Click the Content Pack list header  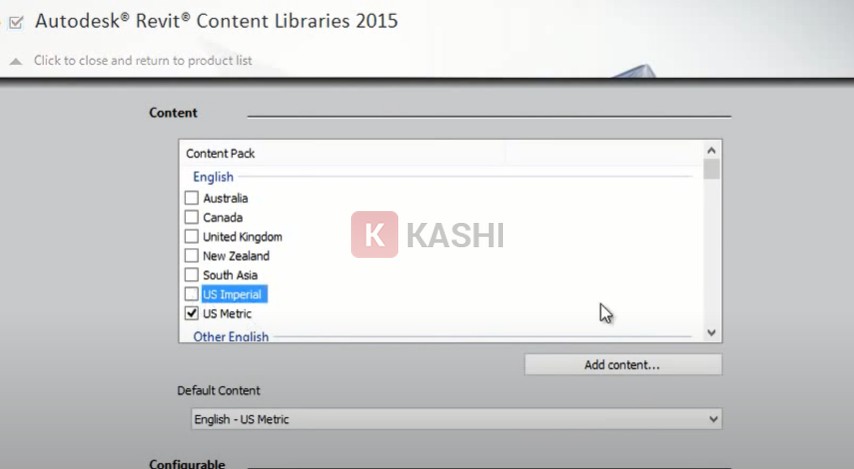[221, 154]
